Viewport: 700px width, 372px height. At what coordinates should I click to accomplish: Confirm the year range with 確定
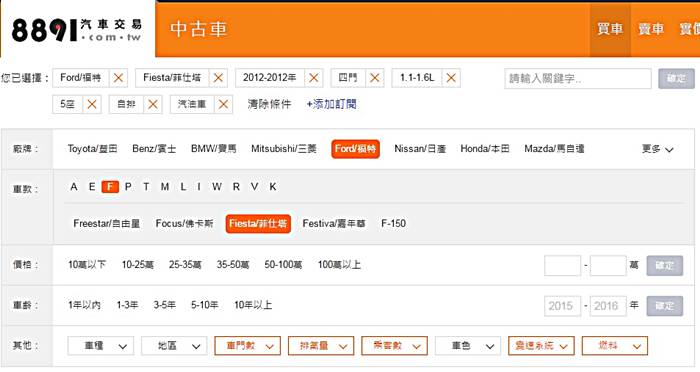pos(665,306)
